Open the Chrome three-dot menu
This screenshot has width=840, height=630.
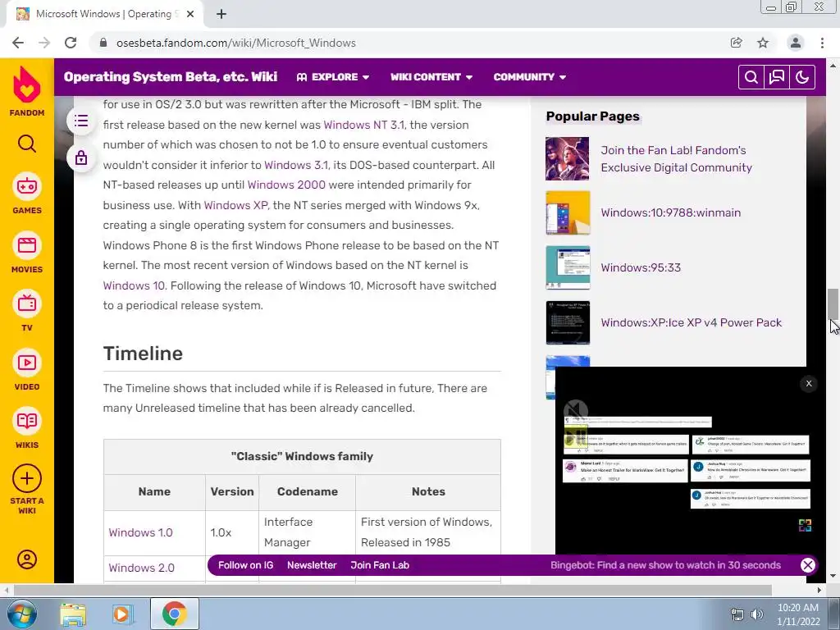pyautogui.click(x=822, y=43)
